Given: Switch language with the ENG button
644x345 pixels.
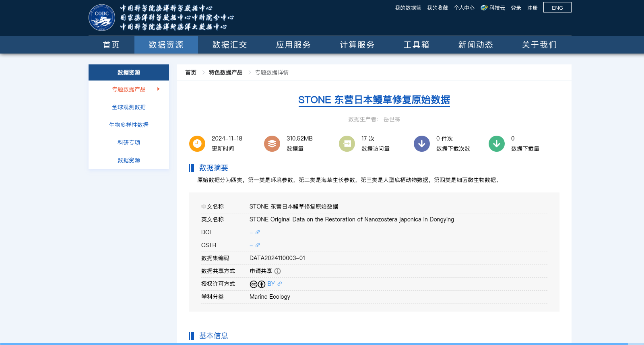Looking at the screenshot, I should click(x=557, y=8).
